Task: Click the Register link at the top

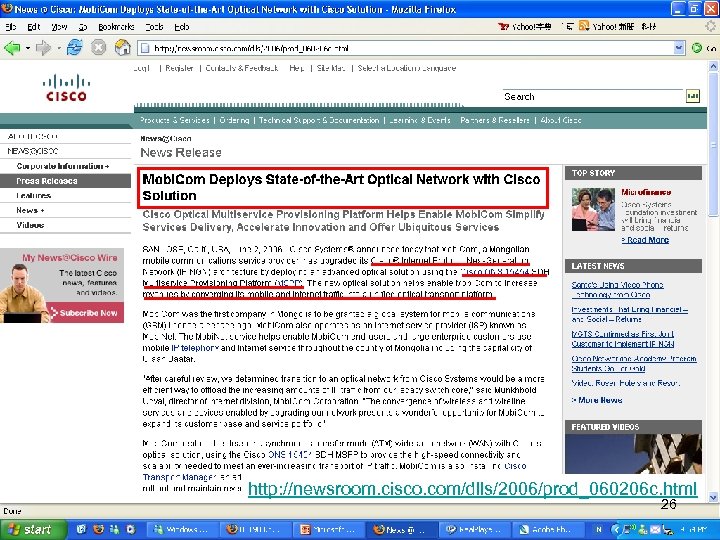Action: 179,68
